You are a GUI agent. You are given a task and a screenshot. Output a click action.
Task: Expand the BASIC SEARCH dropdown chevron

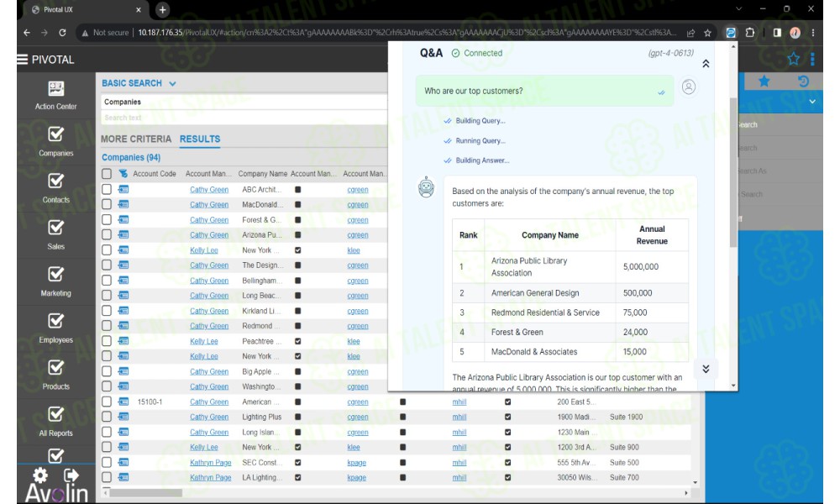[x=172, y=83]
